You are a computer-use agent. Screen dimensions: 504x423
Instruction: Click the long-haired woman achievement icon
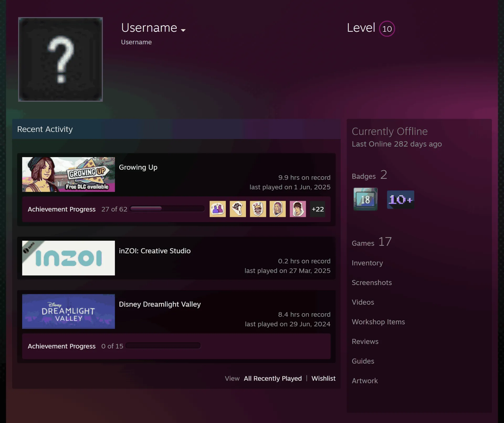point(278,209)
